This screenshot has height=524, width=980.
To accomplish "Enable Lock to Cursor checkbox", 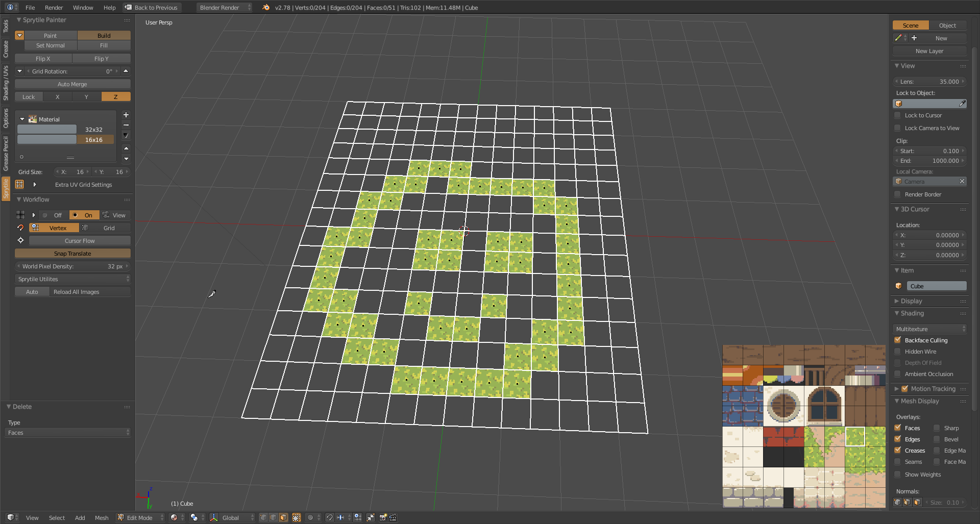I will point(898,115).
